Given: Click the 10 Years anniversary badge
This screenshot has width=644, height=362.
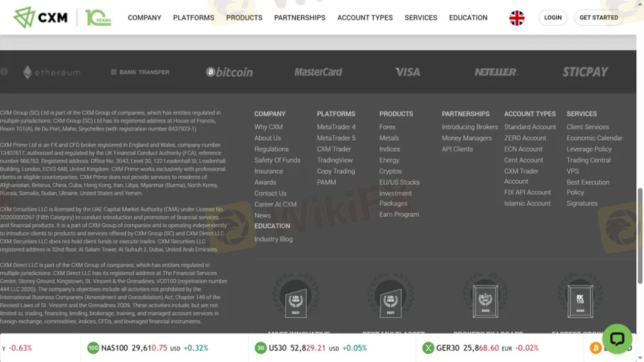Looking at the screenshot, I should [x=98, y=17].
